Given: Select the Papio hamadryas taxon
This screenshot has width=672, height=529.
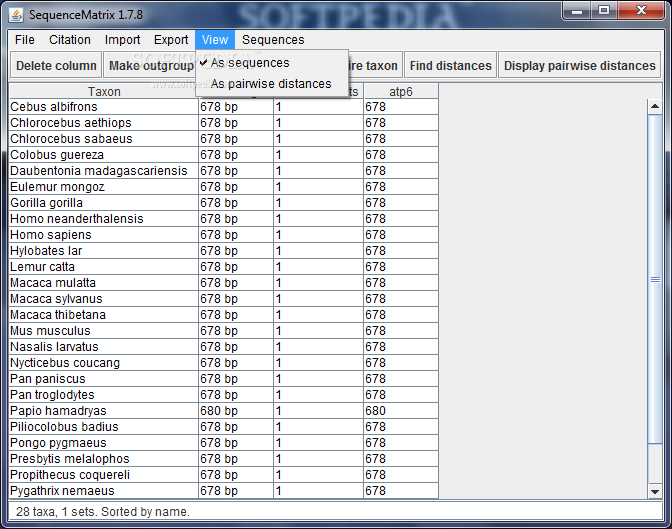Looking at the screenshot, I should click(103, 411).
